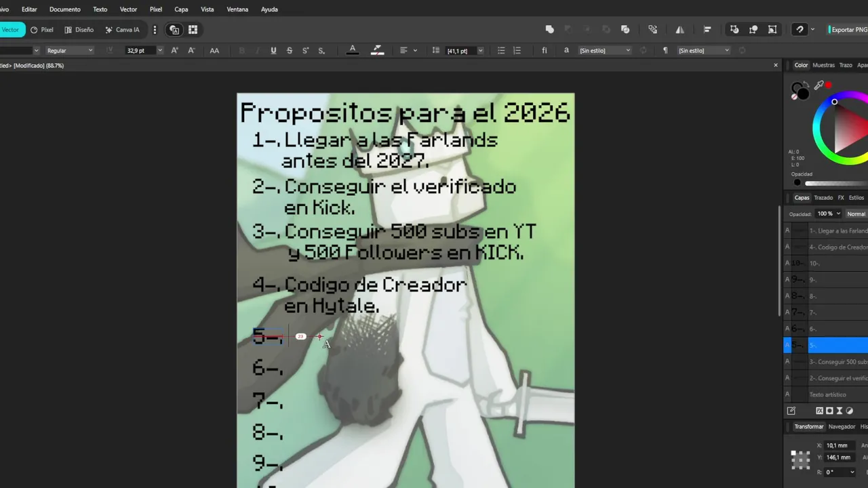Open the character style Sin estilo dropdown
Screen dimensions: 868x488
605,50
